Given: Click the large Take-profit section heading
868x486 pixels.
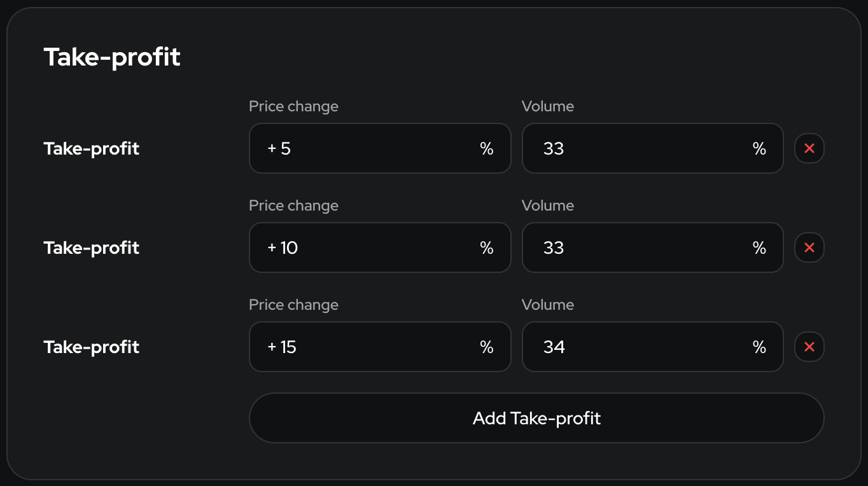Looking at the screenshot, I should pyautogui.click(x=112, y=57).
